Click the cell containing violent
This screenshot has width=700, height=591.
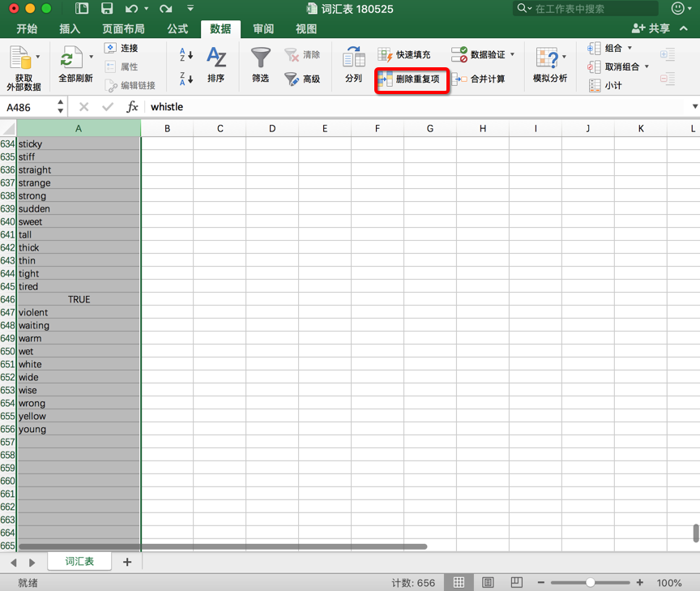pyautogui.click(x=79, y=312)
